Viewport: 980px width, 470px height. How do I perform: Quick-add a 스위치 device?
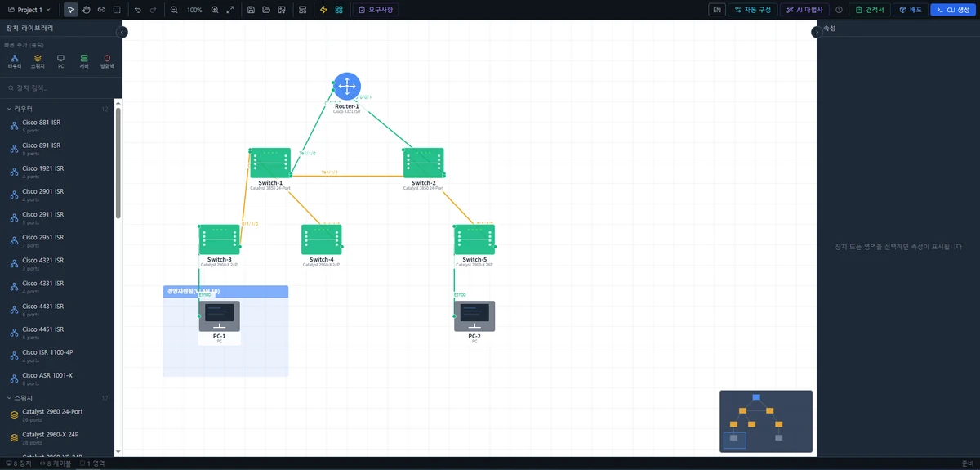(38, 61)
